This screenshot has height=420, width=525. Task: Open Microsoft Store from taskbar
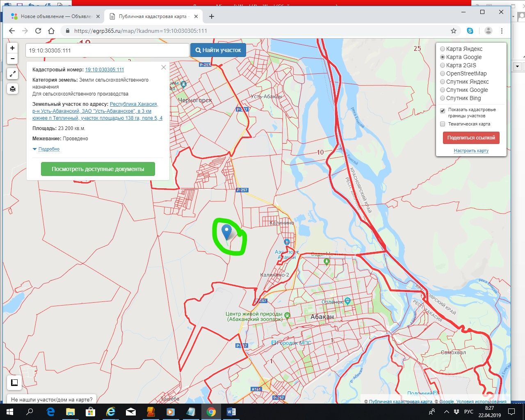click(x=91, y=412)
